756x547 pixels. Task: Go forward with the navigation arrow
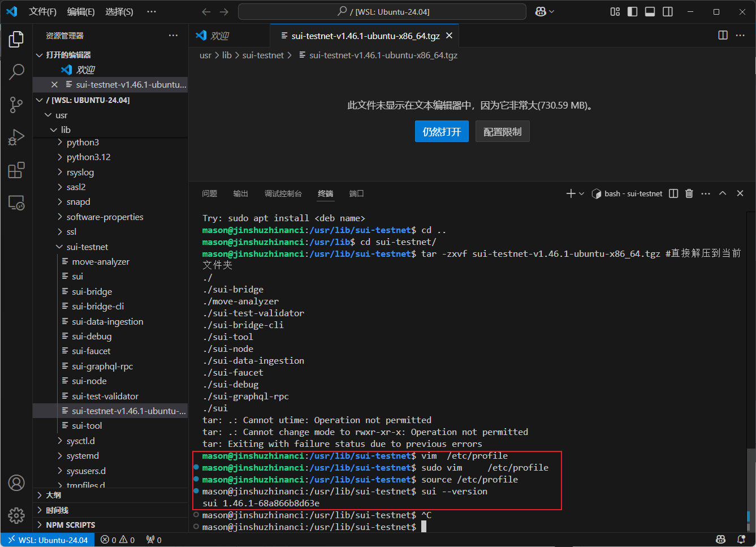tap(224, 12)
